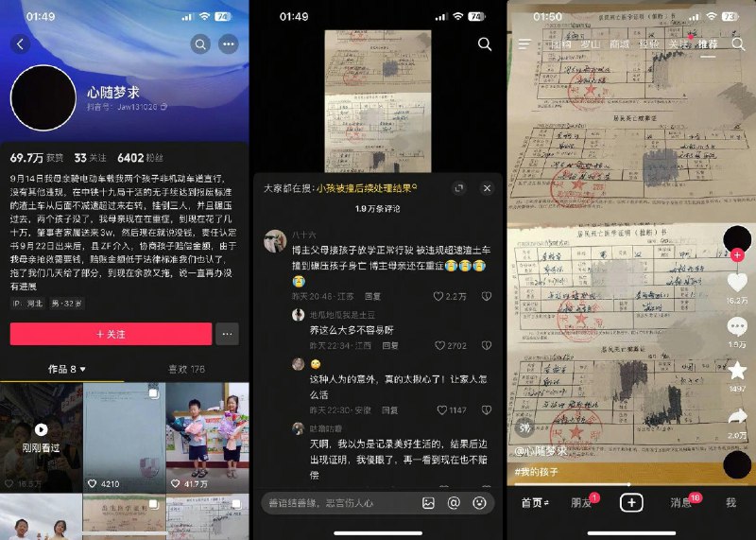Favorite the video using the star icon
Screen dimensions: 756x540
[737, 371]
